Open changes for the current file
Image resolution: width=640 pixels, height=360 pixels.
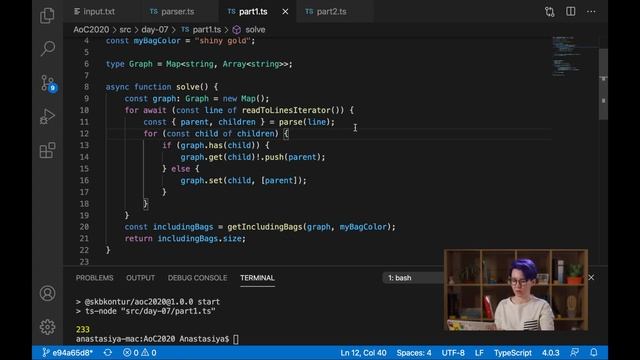pos(549,11)
